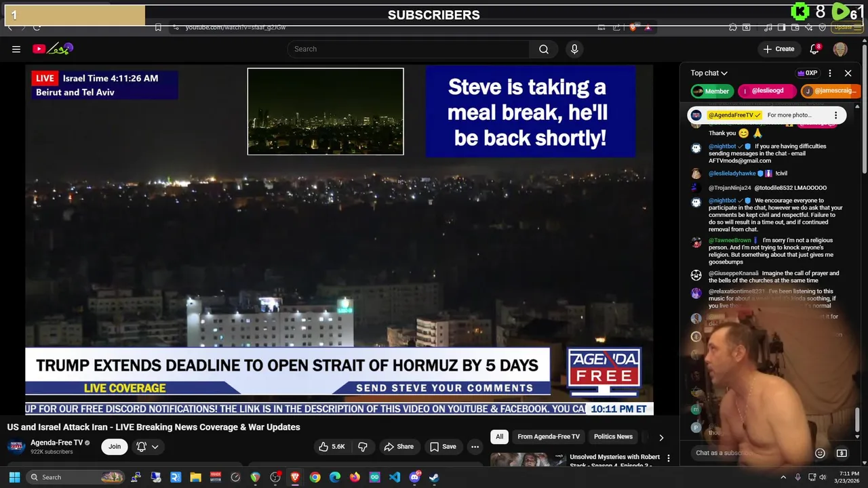This screenshot has width=868, height=488.
Task: Click the Brave Shields lion icon
Action: coord(633,27)
